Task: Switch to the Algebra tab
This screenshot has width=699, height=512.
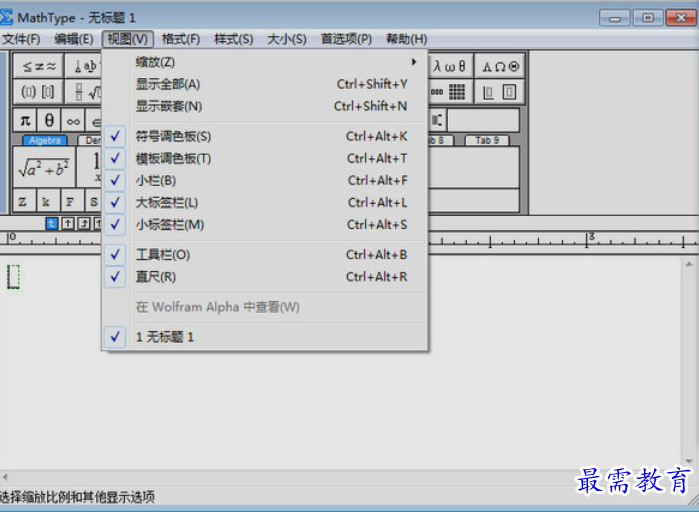Action: 45,140
